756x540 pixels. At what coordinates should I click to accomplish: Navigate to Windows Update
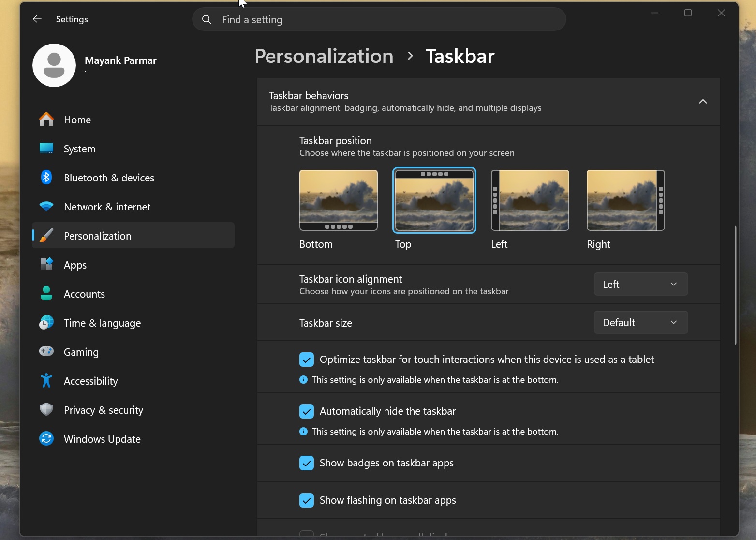coord(133,439)
